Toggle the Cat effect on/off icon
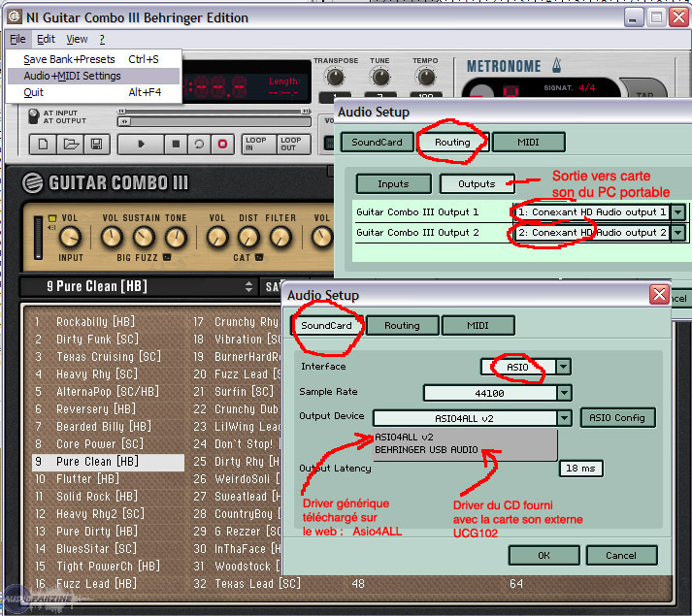The width and height of the screenshot is (692, 616). [259, 257]
